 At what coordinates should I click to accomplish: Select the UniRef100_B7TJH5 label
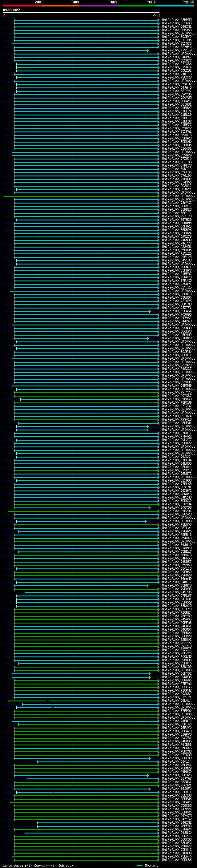177,40
